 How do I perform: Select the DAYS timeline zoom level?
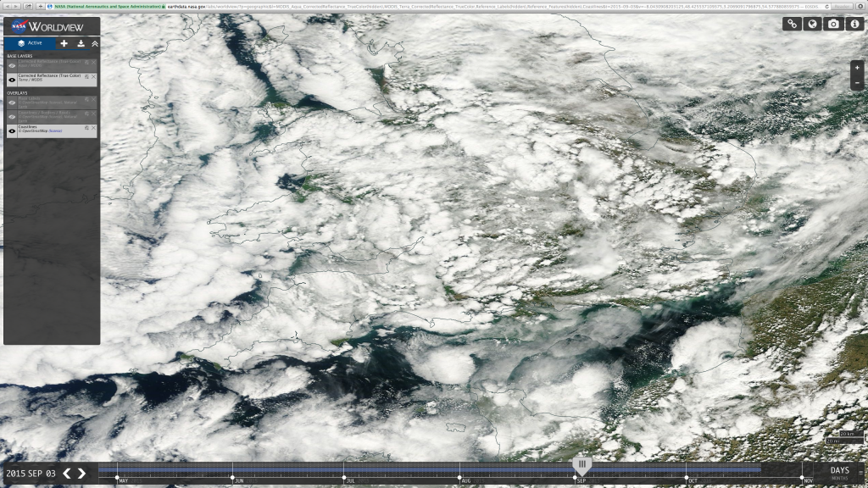click(839, 470)
